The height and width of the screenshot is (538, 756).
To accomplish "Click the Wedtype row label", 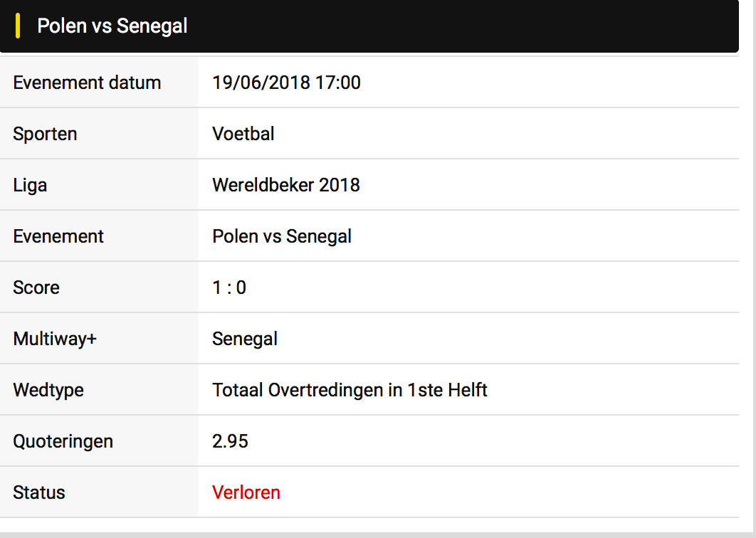I will pos(48,390).
